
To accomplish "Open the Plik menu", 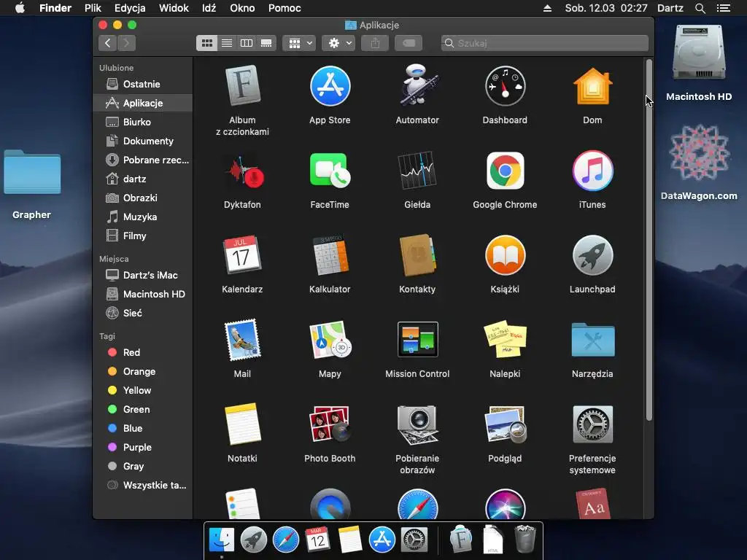I will pos(93,8).
